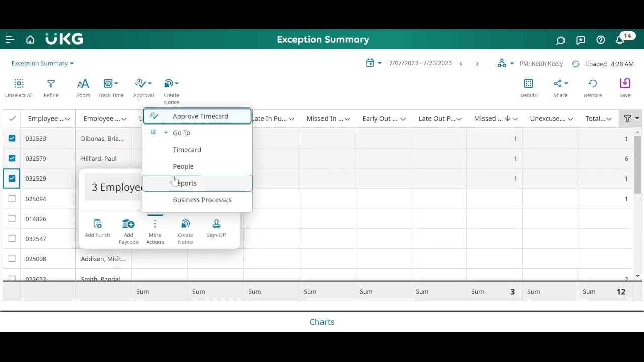
Task: Click Add Punch in the employee panel
Action: [97, 228]
